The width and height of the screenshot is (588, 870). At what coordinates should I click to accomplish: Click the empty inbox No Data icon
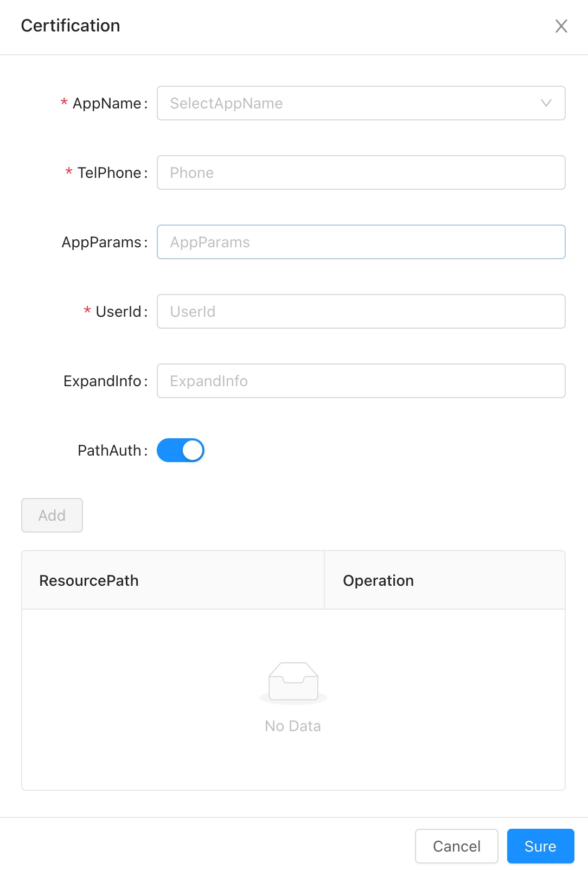(293, 682)
